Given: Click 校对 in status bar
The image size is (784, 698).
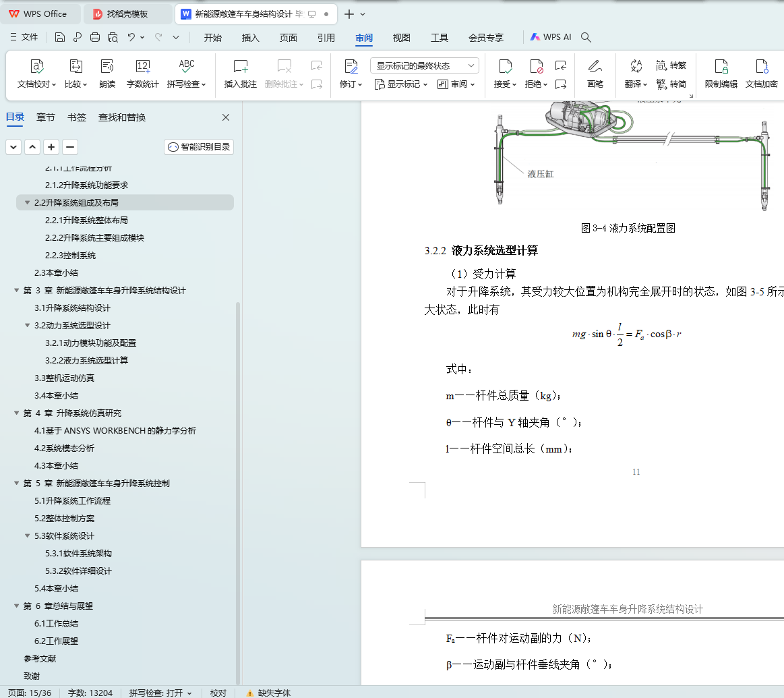Looking at the screenshot, I should tap(218, 693).
